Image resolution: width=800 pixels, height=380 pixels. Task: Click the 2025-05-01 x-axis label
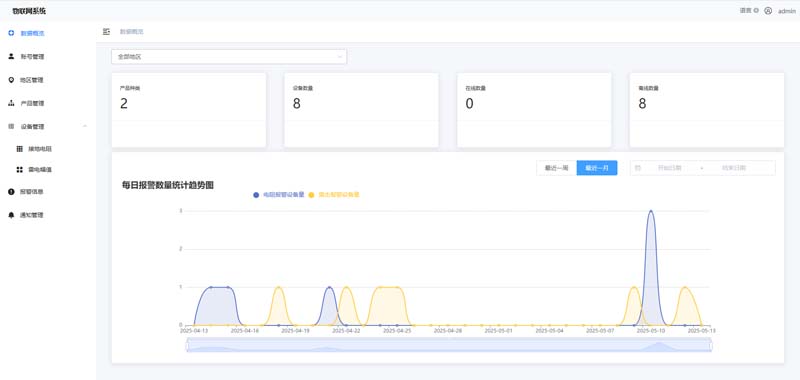click(x=498, y=331)
